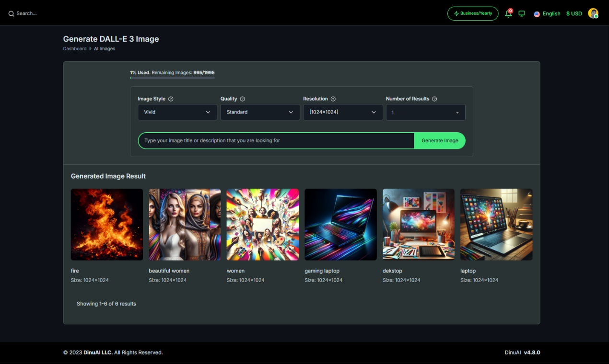Click the monitor/display icon in header
The image size is (609, 364).
(x=522, y=13)
